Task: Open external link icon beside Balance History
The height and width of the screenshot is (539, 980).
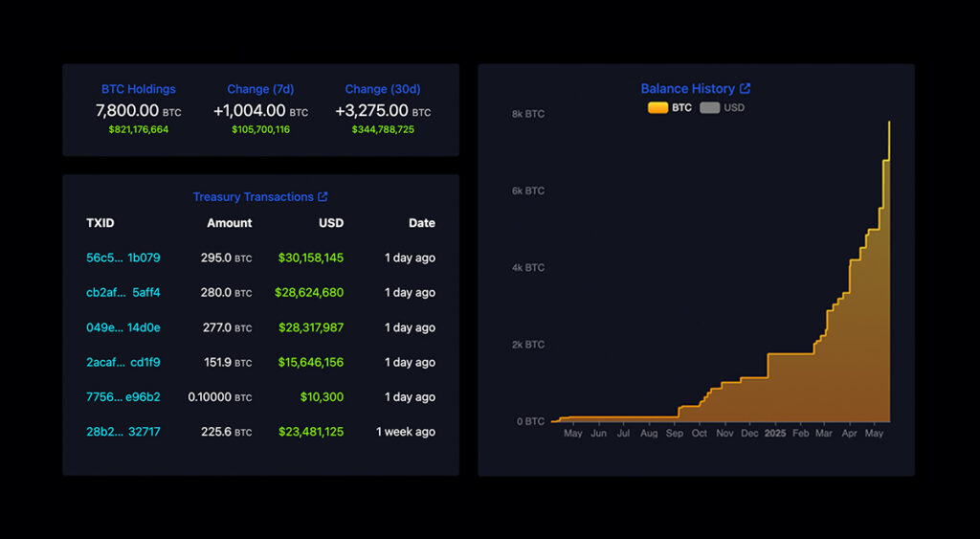Action: tap(746, 89)
